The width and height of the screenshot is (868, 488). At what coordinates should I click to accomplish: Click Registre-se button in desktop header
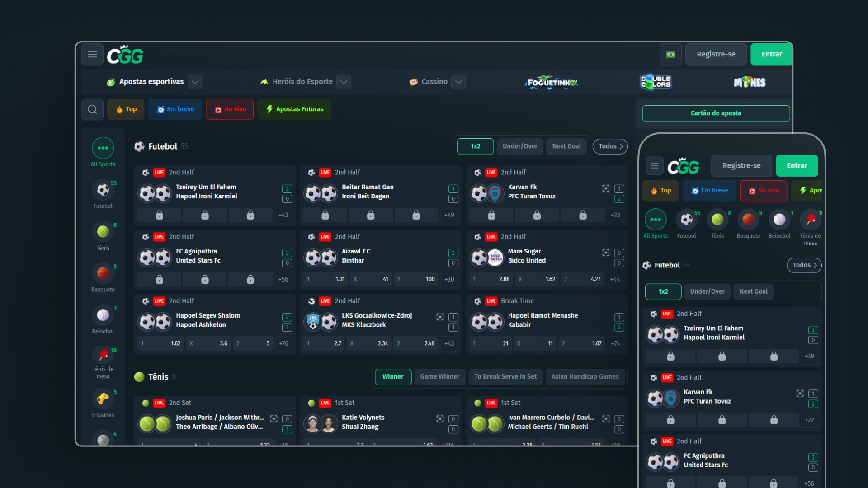pyautogui.click(x=716, y=54)
